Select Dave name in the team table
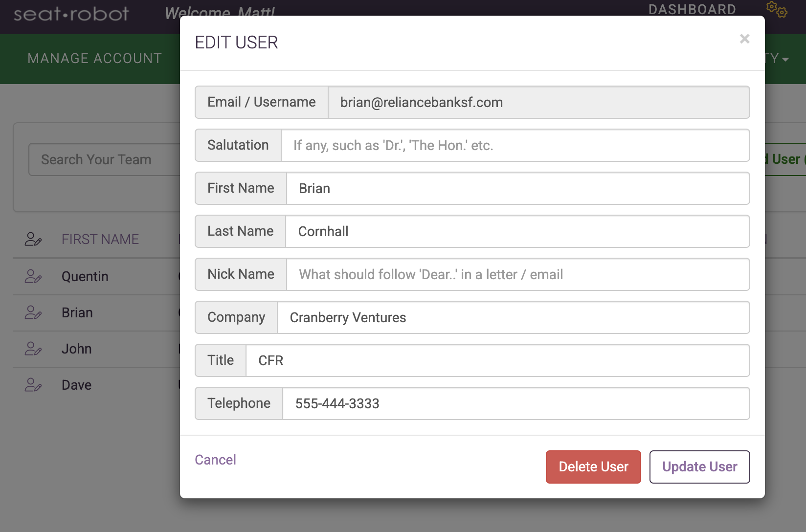The height and width of the screenshot is (532, 806). (77, 385)
